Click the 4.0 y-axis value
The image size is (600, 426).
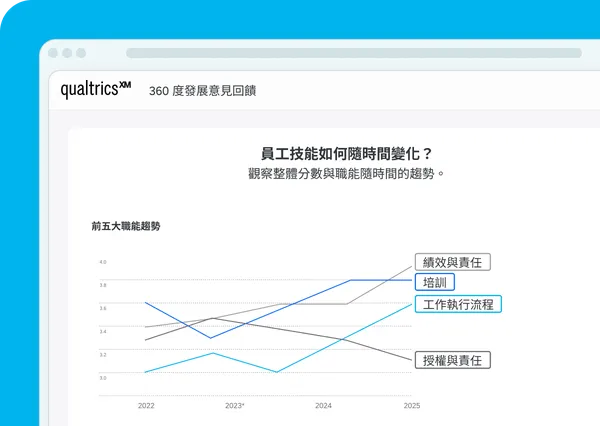pyautogui.click(x=103, y=262)
